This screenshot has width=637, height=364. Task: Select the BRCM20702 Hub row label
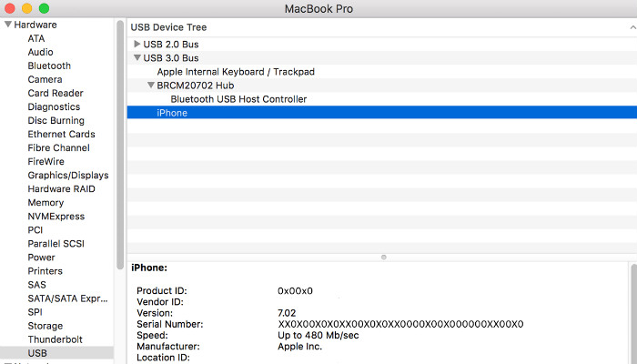[196, 86]
